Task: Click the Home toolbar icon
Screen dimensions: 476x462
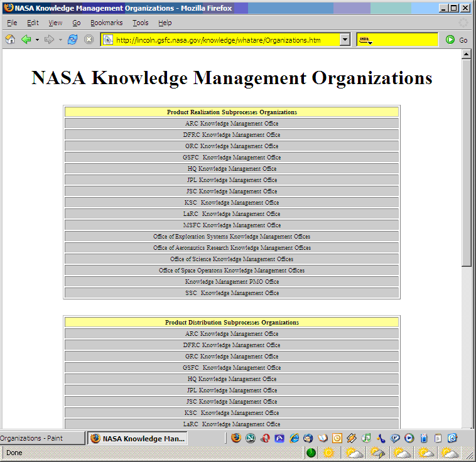Action: [x=10, y=40]
